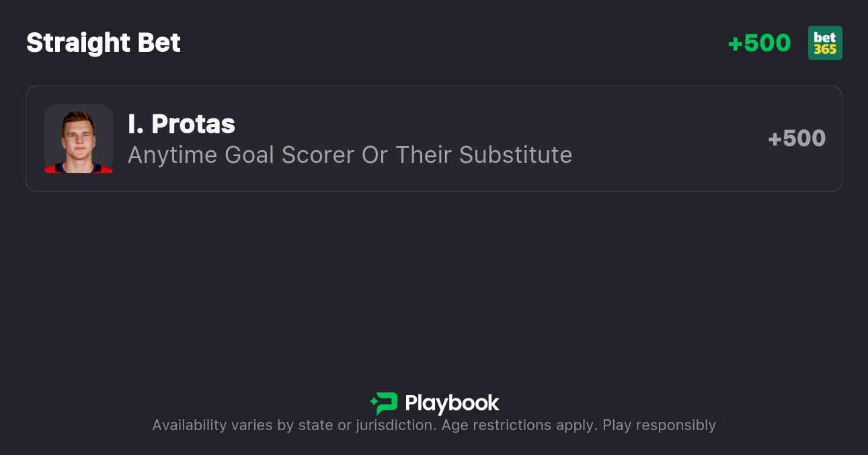
Task: Click the "Play responsibly" disclaimer text
Action: pyautogui.click(x=659, y=425)
